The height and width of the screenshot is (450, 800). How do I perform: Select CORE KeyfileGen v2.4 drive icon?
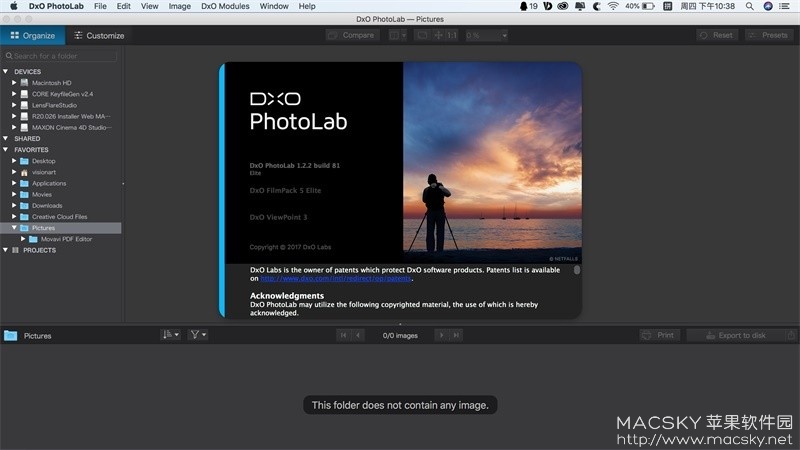pyautogui.click(x=24, y=94)
